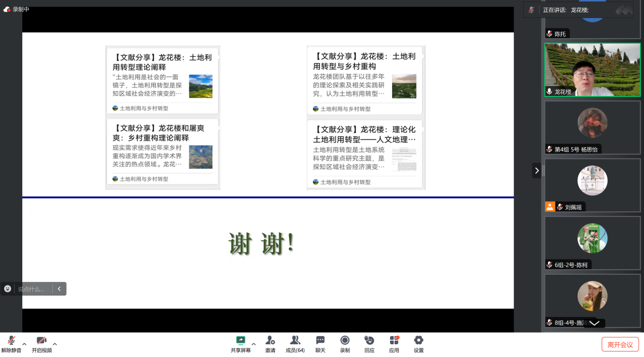Expand video options arrow next to 开启视频

[x=55, y=344]
